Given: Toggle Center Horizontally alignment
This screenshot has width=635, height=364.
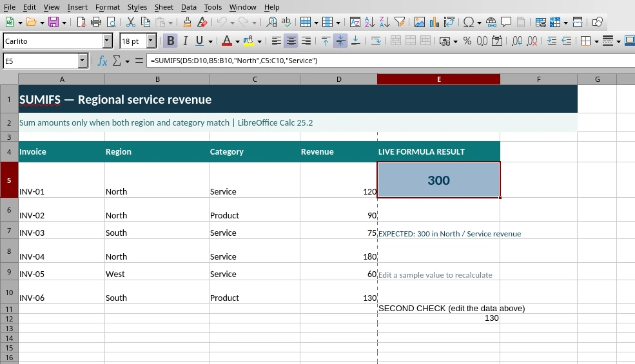Looking at the screenshot, I should click(x=291, y=41).
